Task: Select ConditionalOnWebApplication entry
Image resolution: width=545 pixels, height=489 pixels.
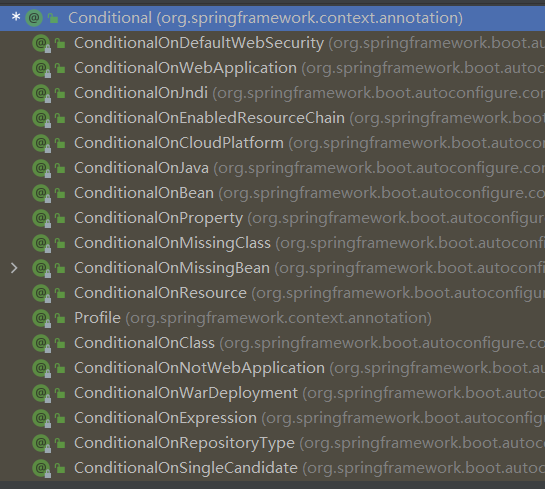Action: tap(272, 68)
